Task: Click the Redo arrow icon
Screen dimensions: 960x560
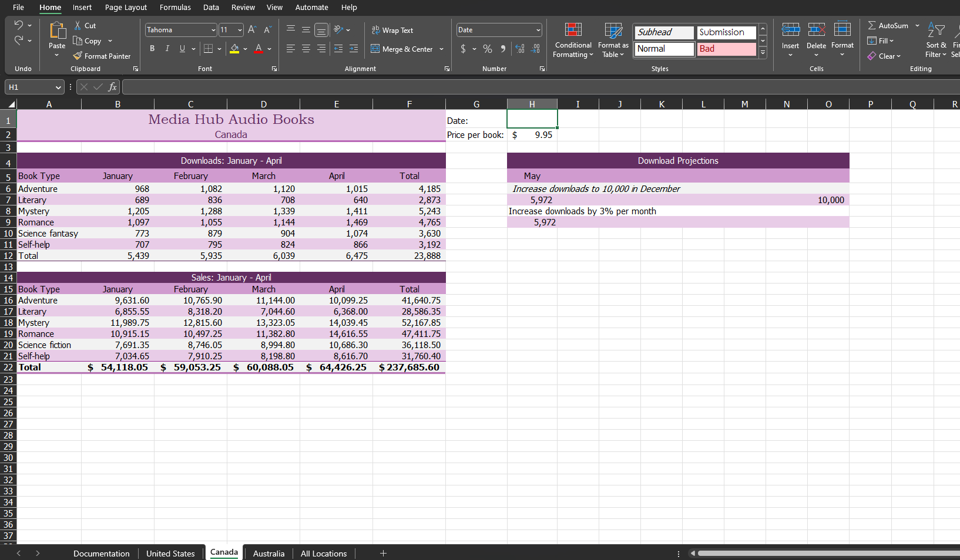Action: click(18, 41)
